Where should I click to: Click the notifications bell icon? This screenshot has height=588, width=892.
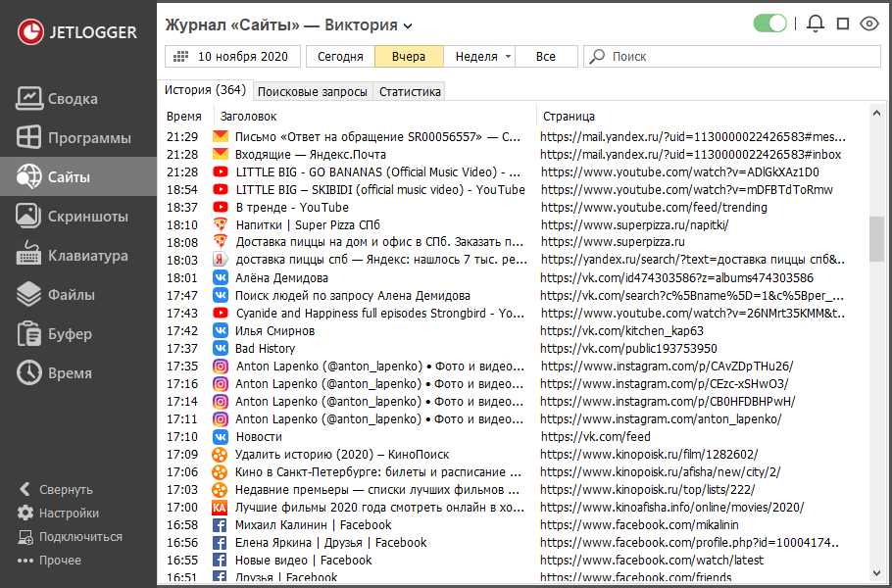point(815,24)
